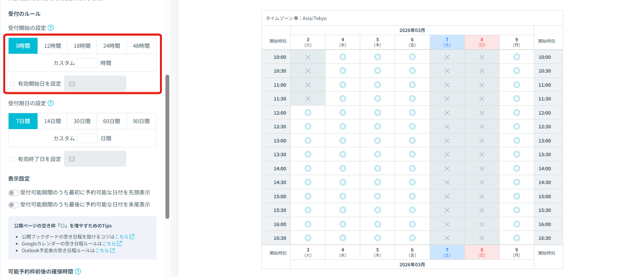The height and width of the screenshot is (277, 644).
Task: Open Googleカレンダー空き日程ルール link
Action: [x=109, y=244]
